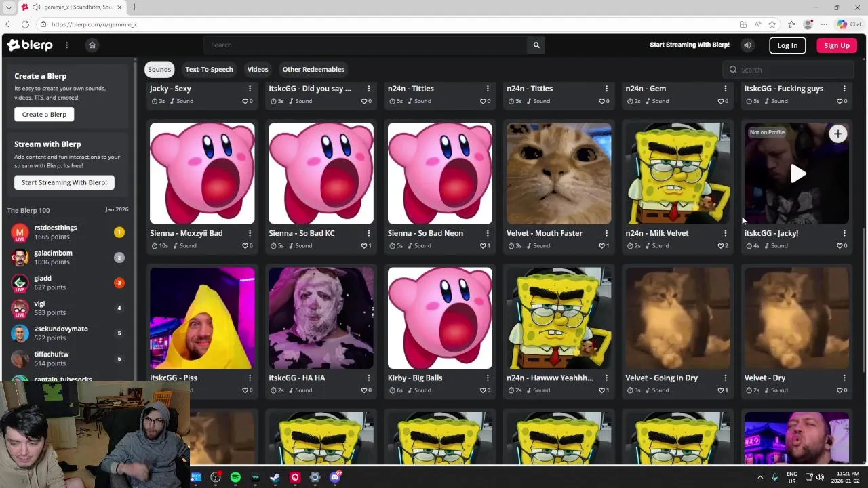This screenshot has height=488, width=868.
Task: Switch to the Videos tab
Action: (x=258, y=69)
